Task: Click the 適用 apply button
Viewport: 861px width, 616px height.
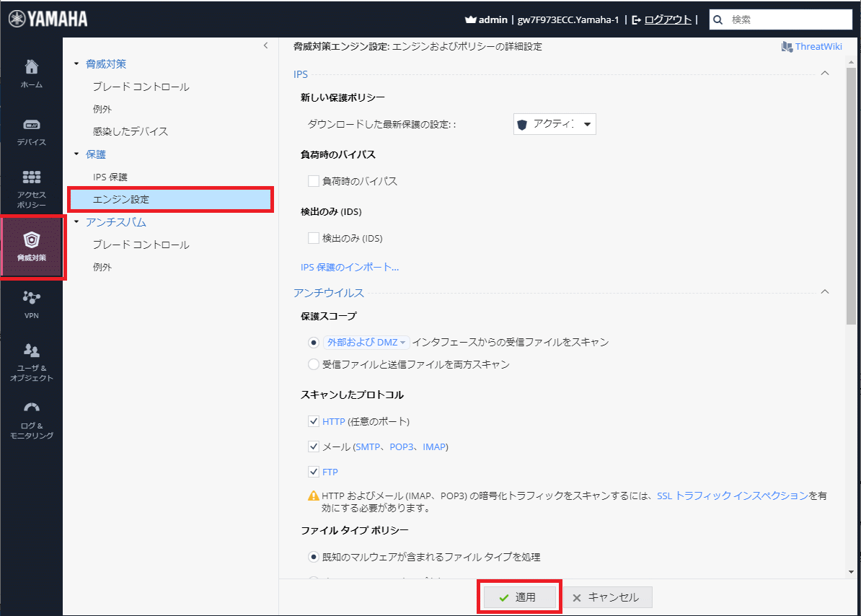Action: [x=518, y=597]
